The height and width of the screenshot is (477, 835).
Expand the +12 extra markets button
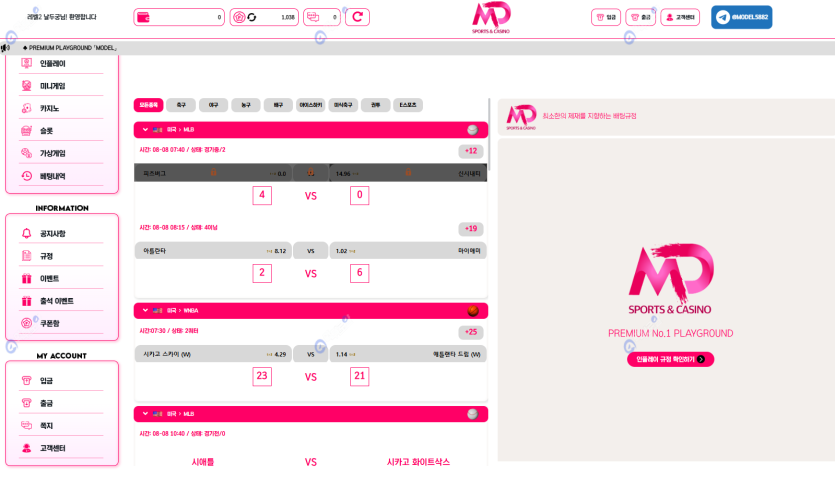471,151
